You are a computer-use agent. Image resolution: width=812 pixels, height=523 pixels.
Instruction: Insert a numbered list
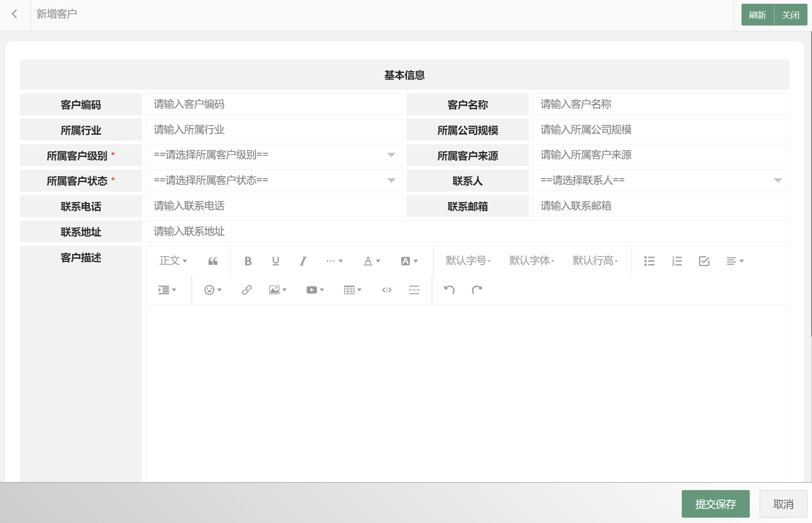pyautogui.click(x=677, y=261)
